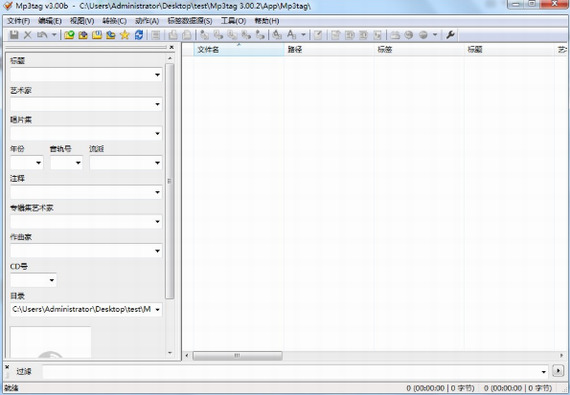The width and height of the screenshot is (570, 395).
Task: Open the 视图(V) menu
Action: click(82, 21)
